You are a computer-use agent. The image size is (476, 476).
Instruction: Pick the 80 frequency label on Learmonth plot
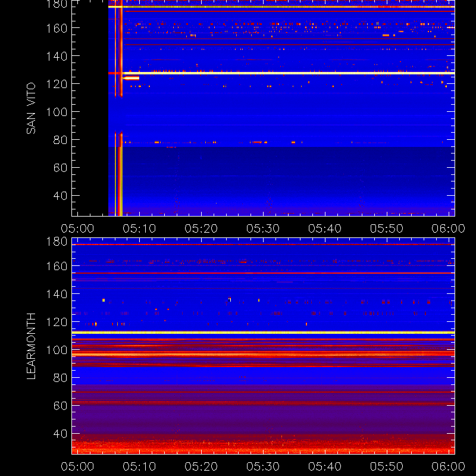pyautogui.click(x=60, y=378)
